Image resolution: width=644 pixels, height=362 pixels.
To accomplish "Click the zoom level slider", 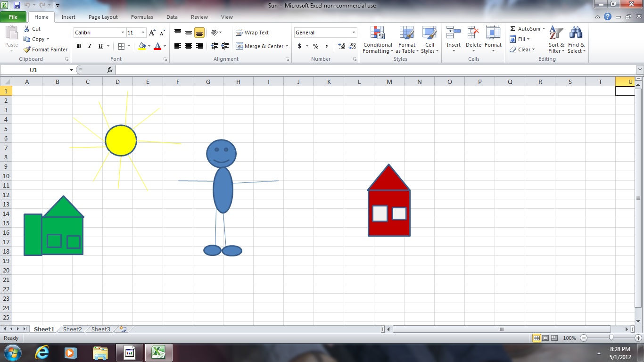I will point(611,338).
